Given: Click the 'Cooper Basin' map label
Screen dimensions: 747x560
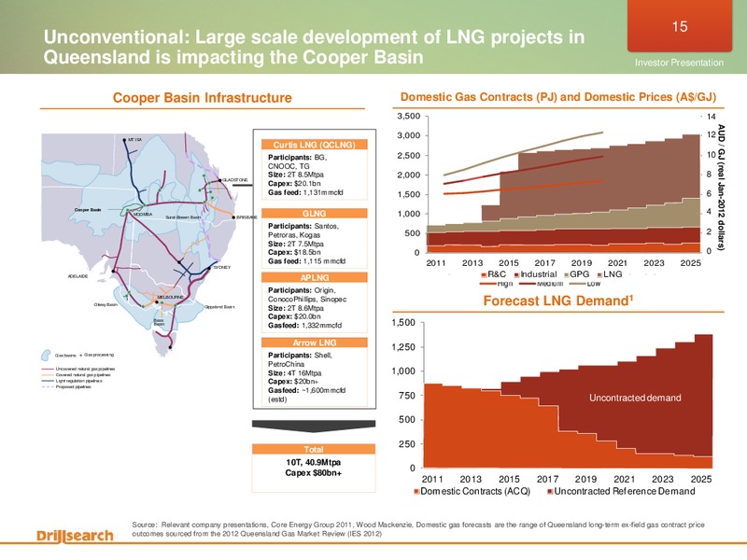Looking at the screenshot, I should [88, 209].
